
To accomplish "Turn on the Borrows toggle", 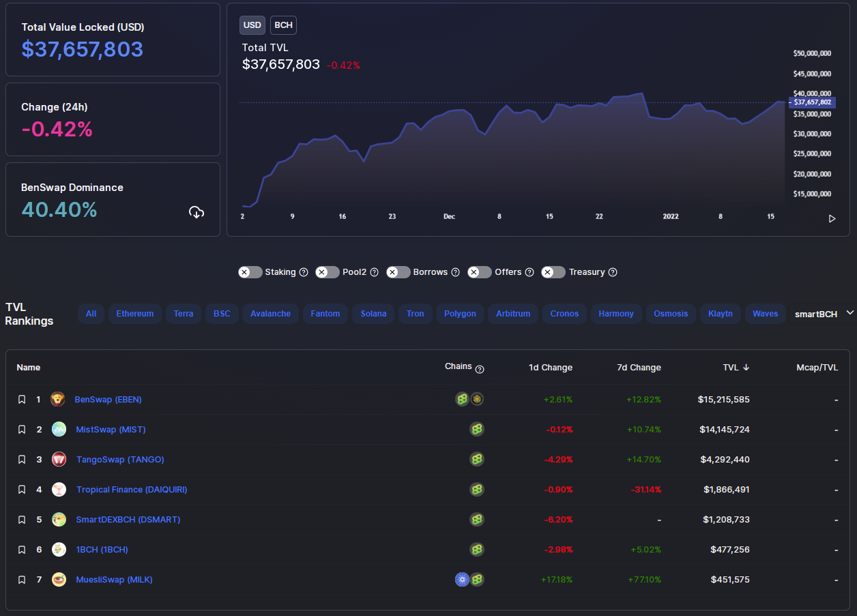I will 398,272.
